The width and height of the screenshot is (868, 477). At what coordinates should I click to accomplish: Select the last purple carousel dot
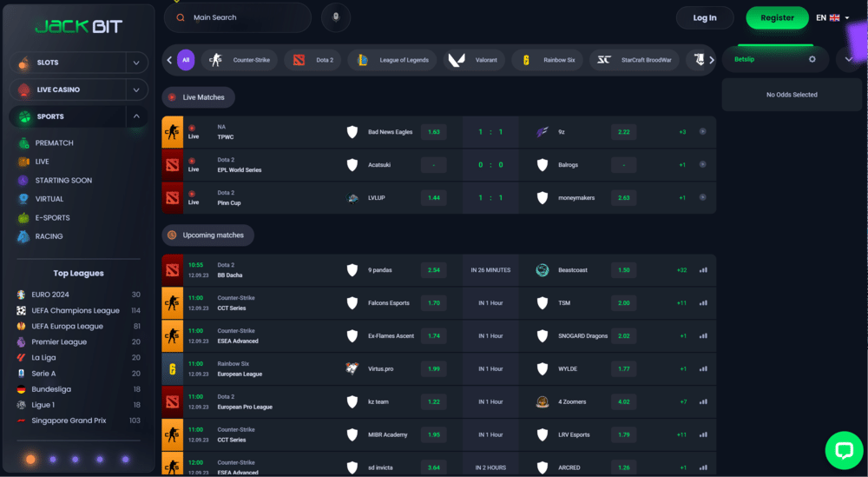(126, 460)
